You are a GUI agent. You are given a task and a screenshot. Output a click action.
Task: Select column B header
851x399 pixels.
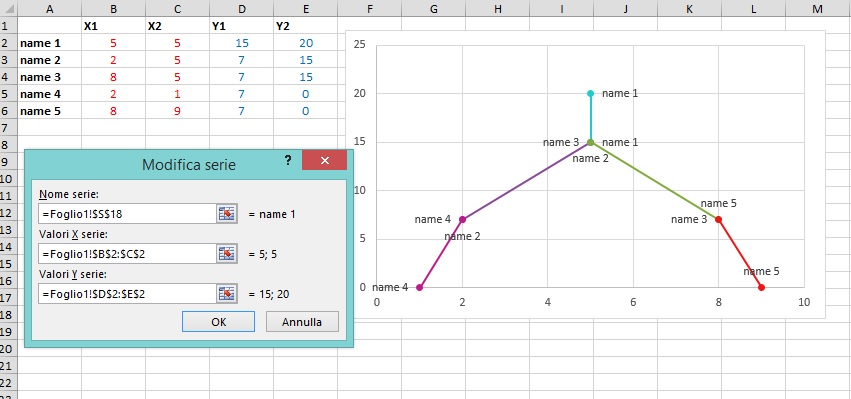pyautogui.click(x=113, y=8)
